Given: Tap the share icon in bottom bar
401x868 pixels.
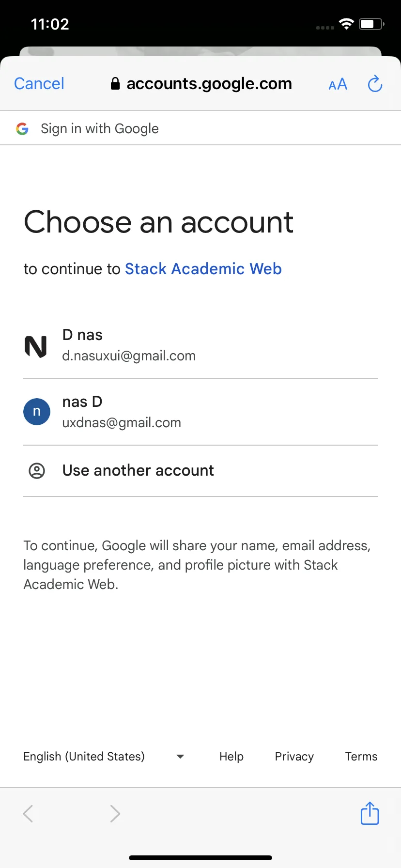Looking at the screenshot, I should 370,813.
